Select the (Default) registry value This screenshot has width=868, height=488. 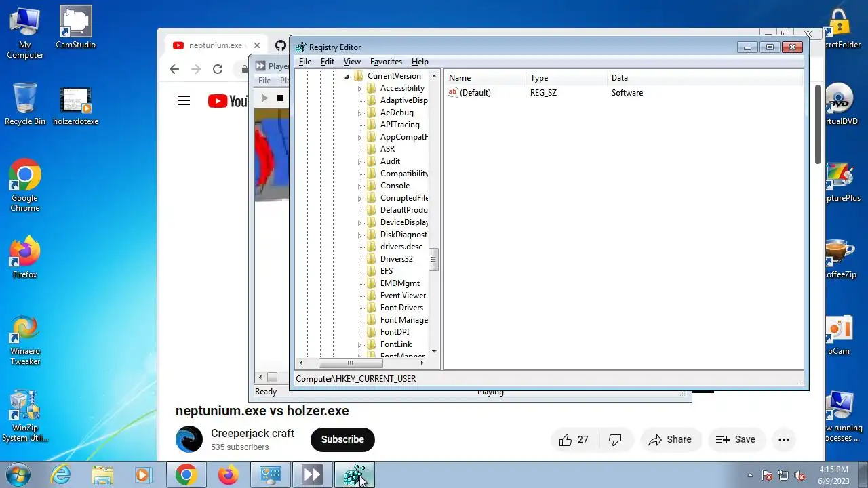[x=475, y=93]
